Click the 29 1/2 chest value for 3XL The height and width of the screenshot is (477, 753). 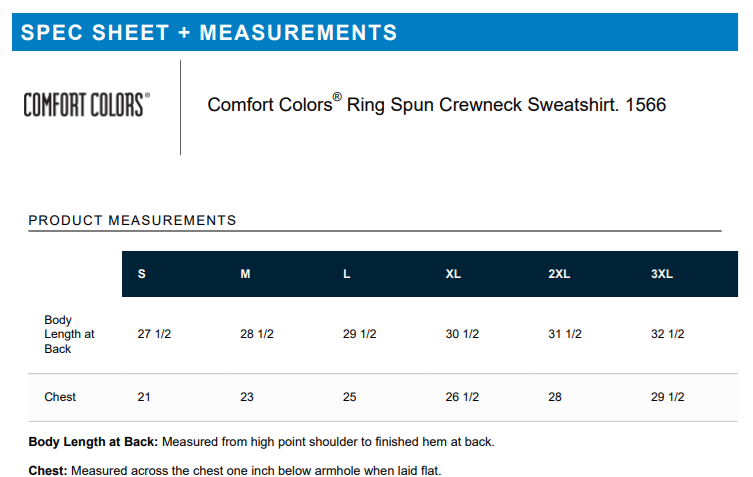tap(668, 397)
